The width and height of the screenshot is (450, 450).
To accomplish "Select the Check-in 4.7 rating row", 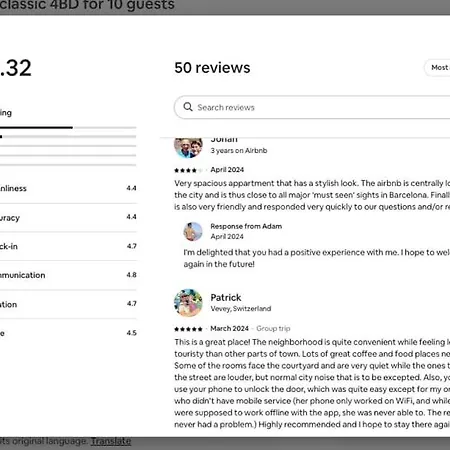I will 68,246.
